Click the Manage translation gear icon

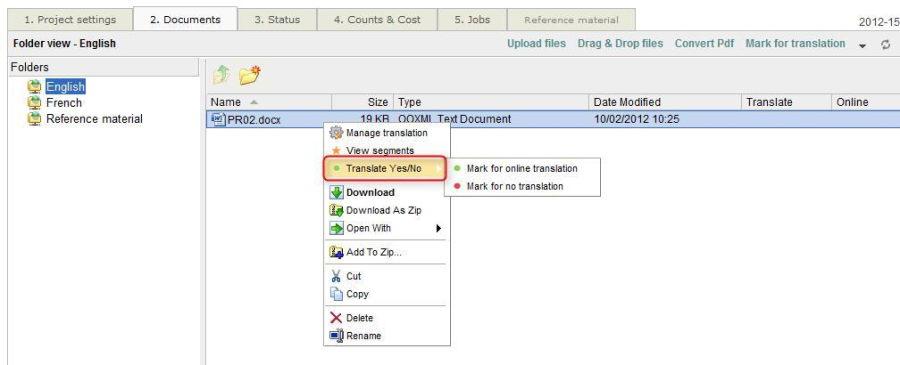point(336,133)
